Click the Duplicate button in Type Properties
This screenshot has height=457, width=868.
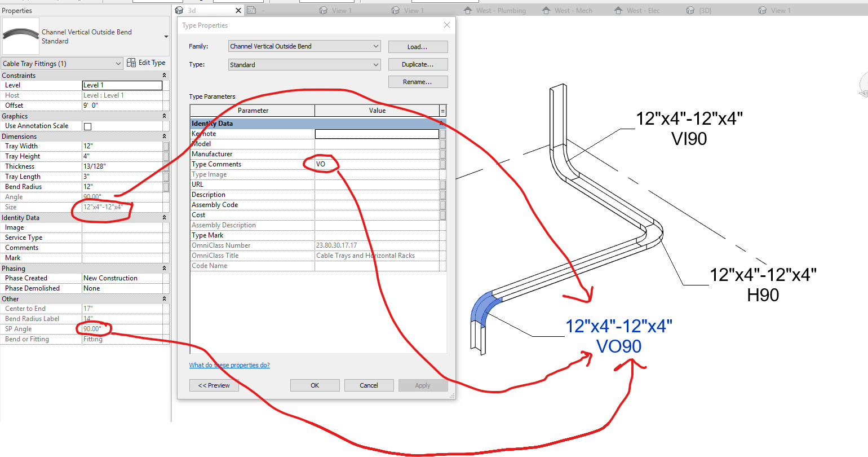point(418,64)
